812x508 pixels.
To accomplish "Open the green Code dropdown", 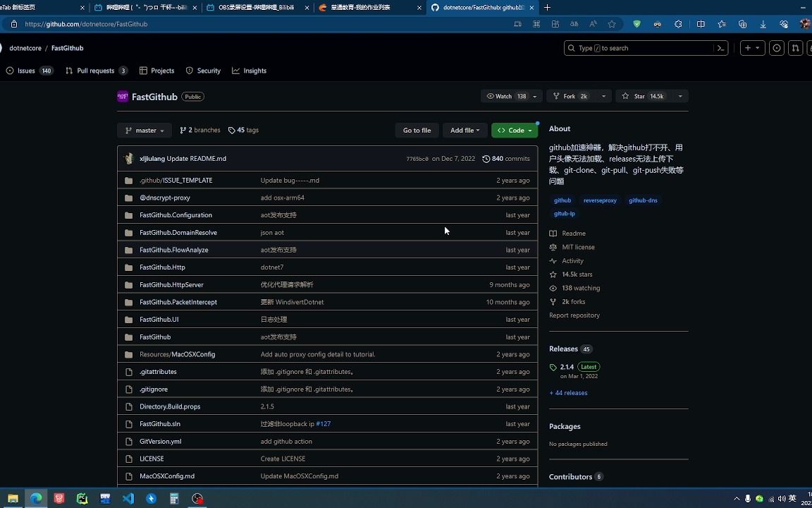I will point(515,131).
